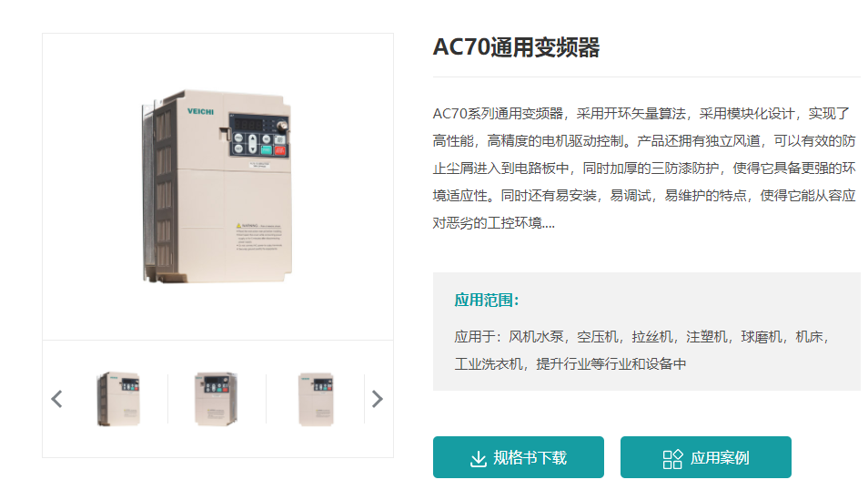Click the description paragraph starting AC70系列通用变频器
This screenshot has height=490, width=868.
point(644,168)
